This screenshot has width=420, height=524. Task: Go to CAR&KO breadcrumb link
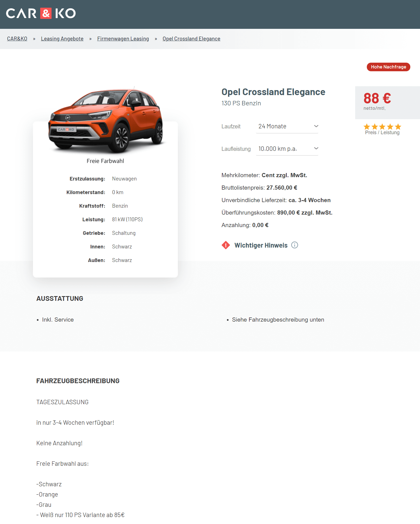[x=17, y=39]
